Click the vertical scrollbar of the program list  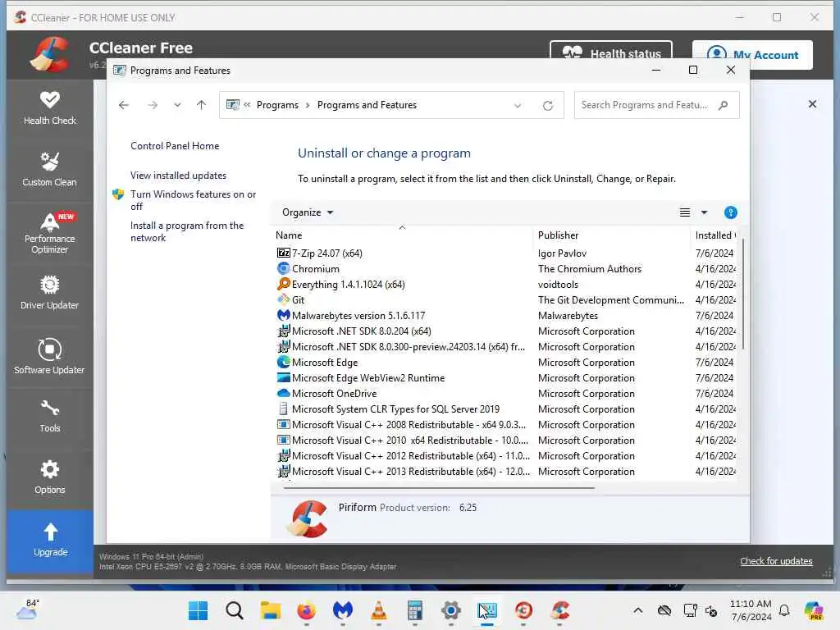(743, 294)
